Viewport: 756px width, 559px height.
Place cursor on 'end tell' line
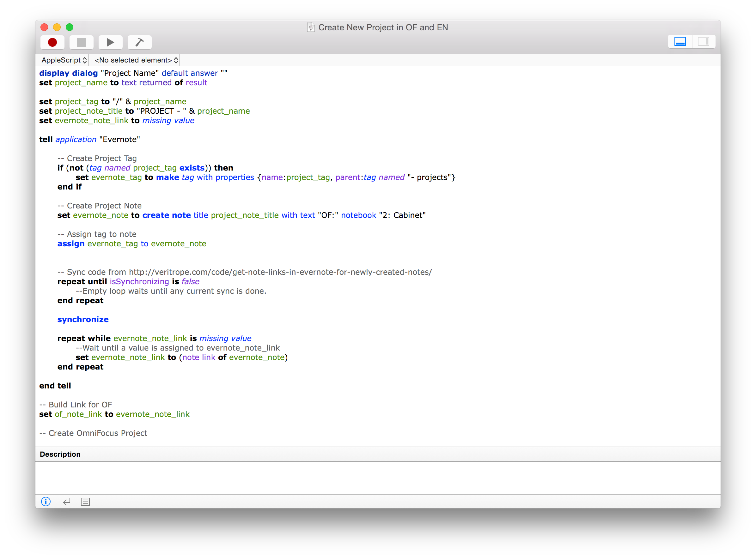coord(55,386)
